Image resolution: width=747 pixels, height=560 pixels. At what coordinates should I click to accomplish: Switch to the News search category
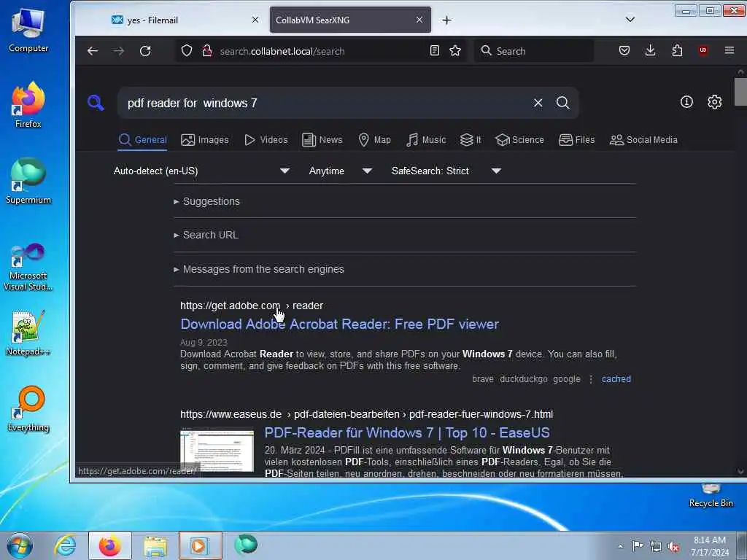(322, 139)
